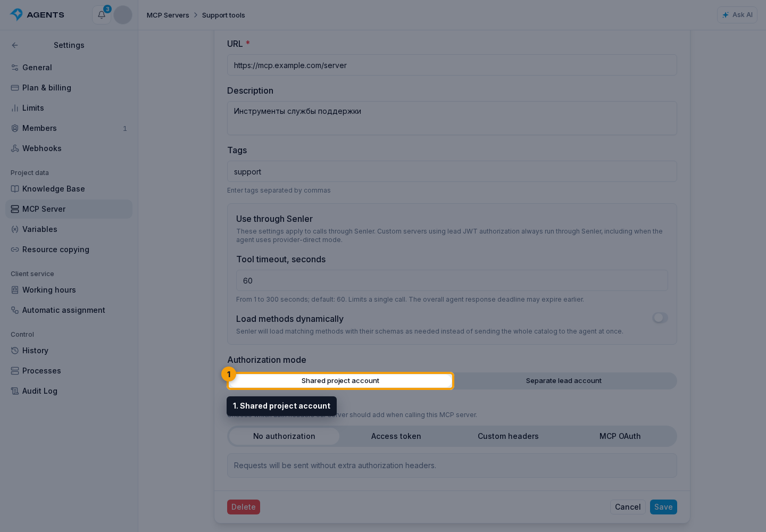Select Separate lead account mode
Screen dimensions: 766x532
click(x=564, y=381)
